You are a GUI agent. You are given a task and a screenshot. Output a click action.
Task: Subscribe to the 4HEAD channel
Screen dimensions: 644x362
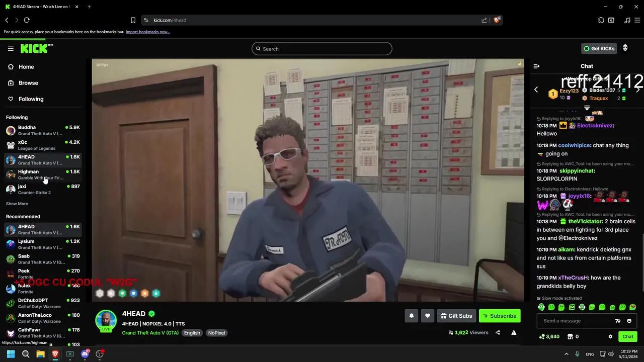[x=500, y=316]
